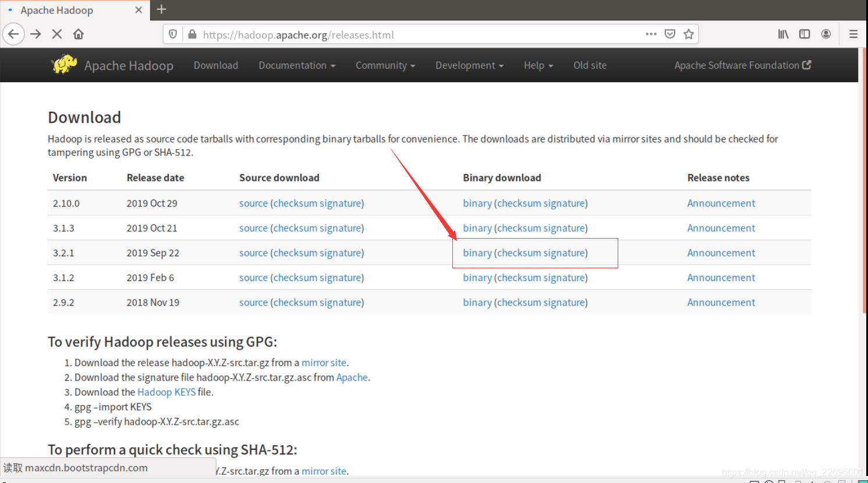Select the Binary download column header
868x483 pixels.
(502, 178)
